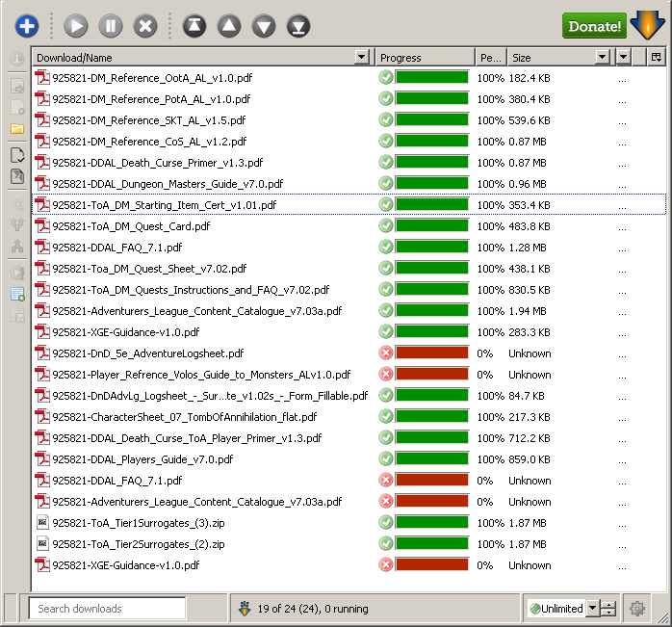The width and height of the screenshot is (672, 627).
Task: Click the Cancel X toolbar button
Action: coord(145,26)
